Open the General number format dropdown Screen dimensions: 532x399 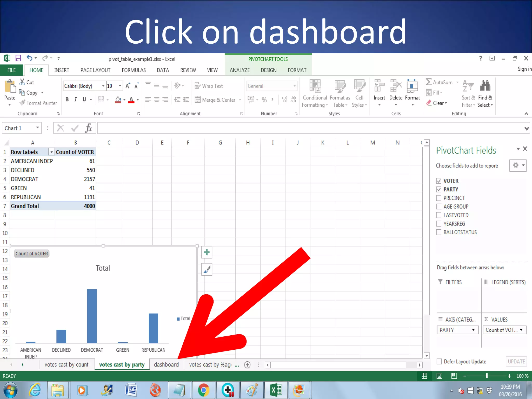[x=295, y=86]
